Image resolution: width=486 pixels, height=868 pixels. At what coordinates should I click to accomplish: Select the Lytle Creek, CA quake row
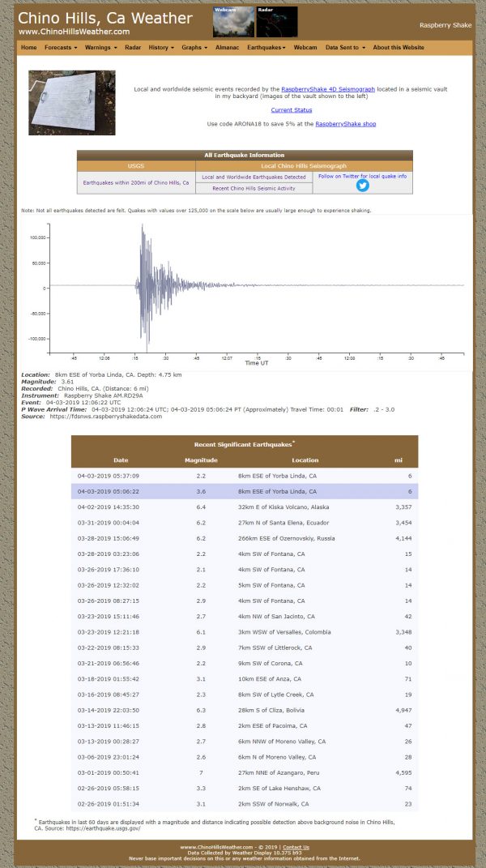pyautogui.click(x=245, y=695)
